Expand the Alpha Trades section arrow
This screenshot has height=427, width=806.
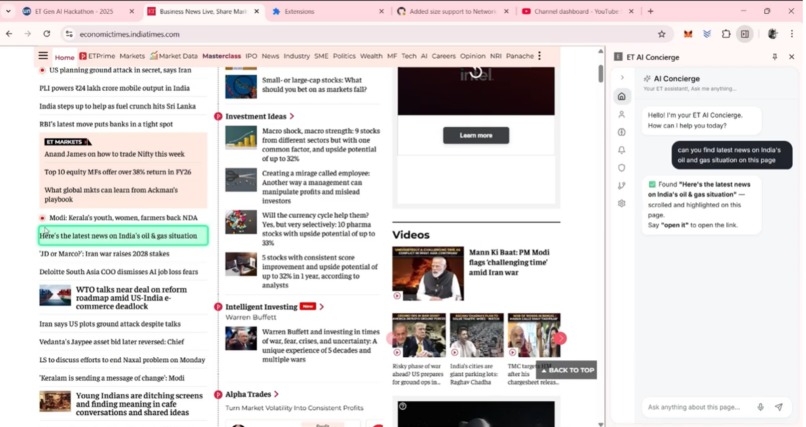(277, 394)
